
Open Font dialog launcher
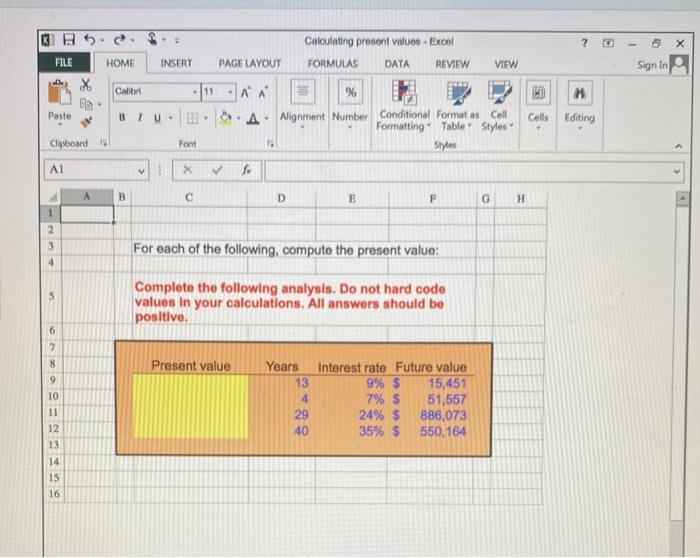click(x=271, y=143)
